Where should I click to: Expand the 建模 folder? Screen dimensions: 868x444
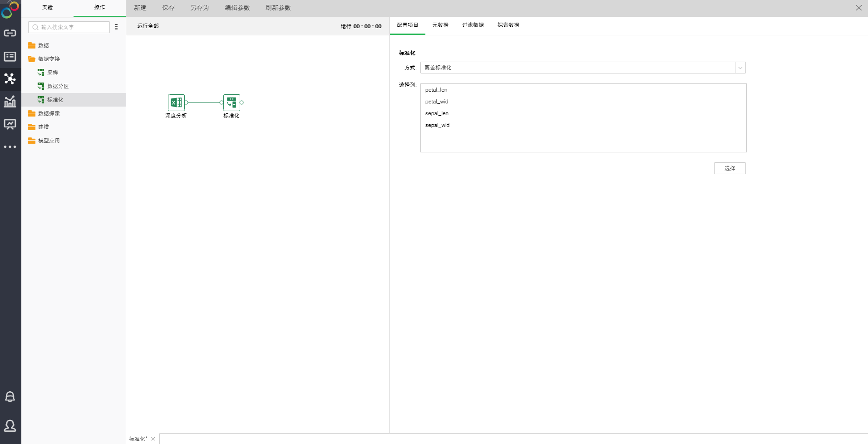click(x=43, y=127)
